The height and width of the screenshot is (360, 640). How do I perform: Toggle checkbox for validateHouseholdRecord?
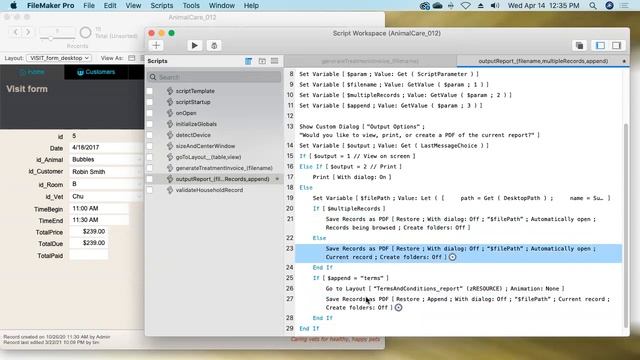coord(150,190)
